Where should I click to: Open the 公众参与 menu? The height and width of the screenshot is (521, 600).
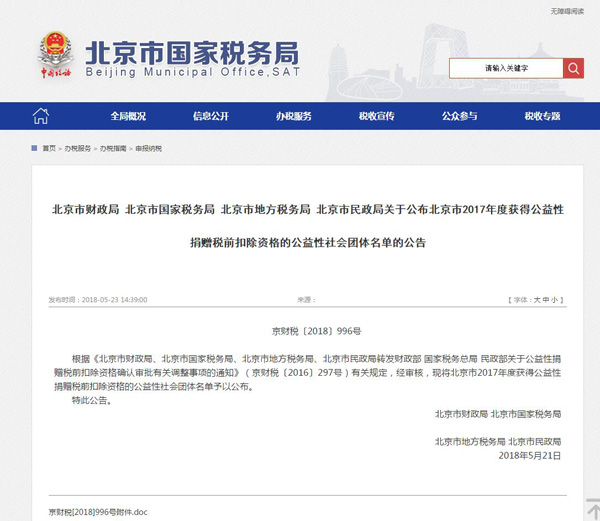point(460,116)
